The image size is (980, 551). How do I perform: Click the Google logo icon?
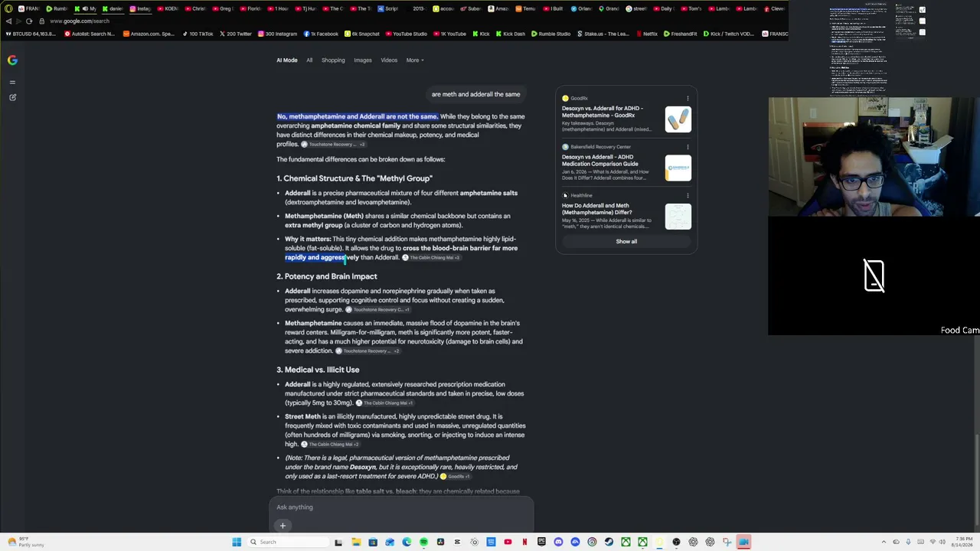point(12,60)
